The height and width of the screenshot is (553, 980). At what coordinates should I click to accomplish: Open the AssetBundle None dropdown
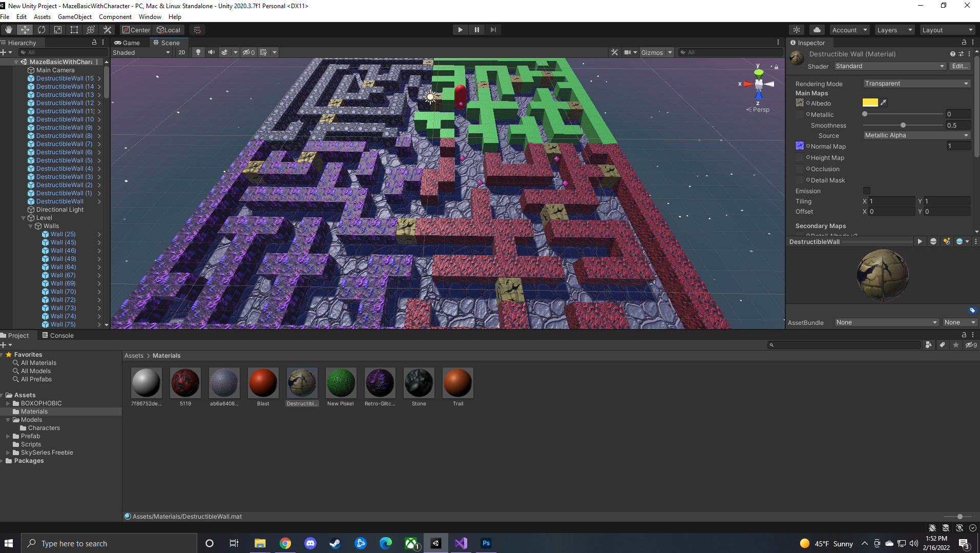point(887,322)
